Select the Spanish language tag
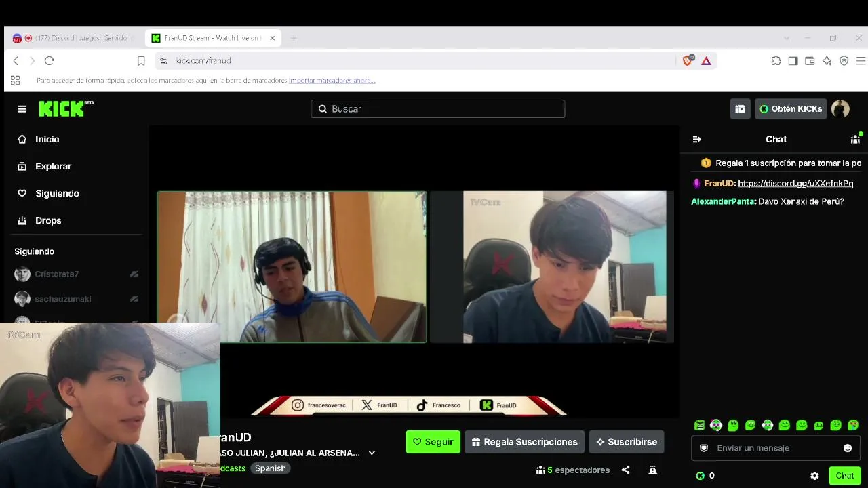The image size is (868, 488). tap(270, 468)
